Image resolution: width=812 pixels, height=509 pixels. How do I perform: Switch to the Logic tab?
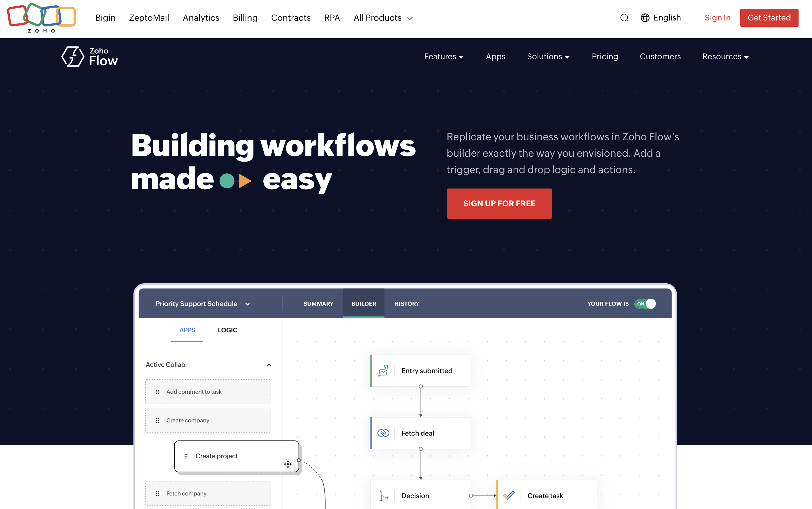(x=228, y=330)
